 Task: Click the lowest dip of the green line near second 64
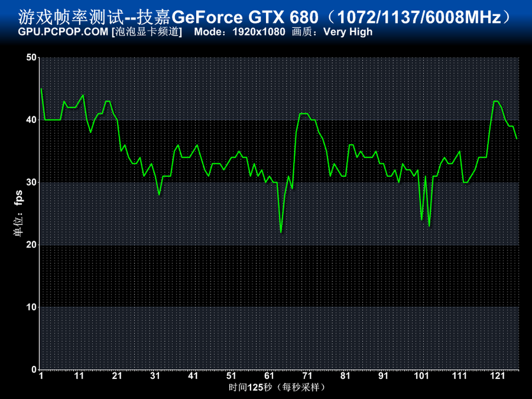tap(281, 232)
